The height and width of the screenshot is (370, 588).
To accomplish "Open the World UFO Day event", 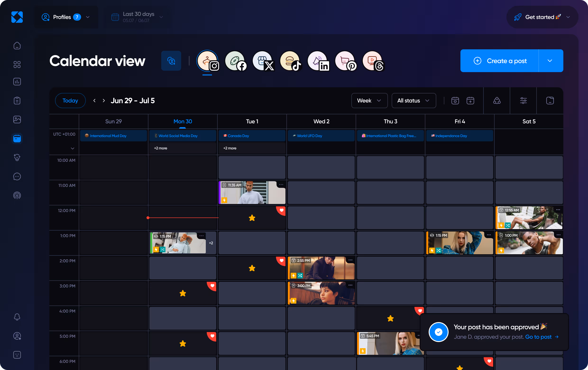I will coord(321,136).
